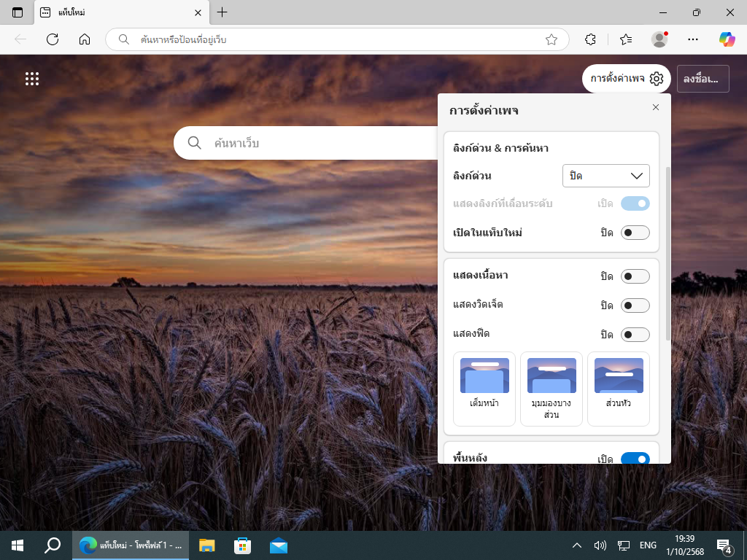Viewport: 747px width, 560px height.
Task: Enable the แสดงเนื้อหา toggle
Action: pos(635,276)
